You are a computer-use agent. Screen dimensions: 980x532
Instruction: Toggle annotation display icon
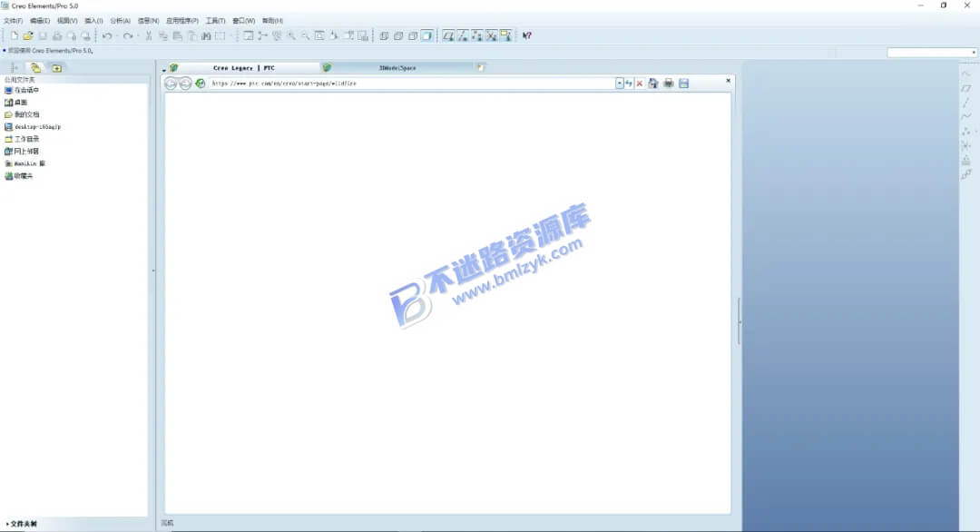[505, 35]
